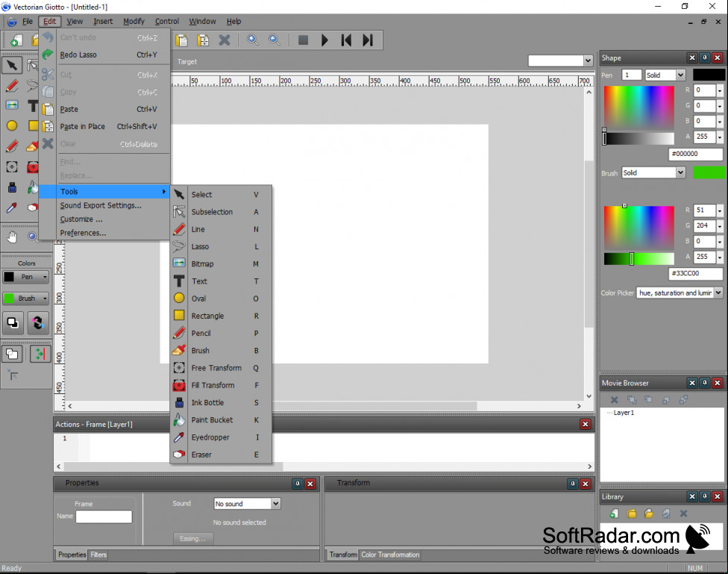728x574 pixels.
Task: Edit the brush hex field #33CC00
Action: pos(695,273)
